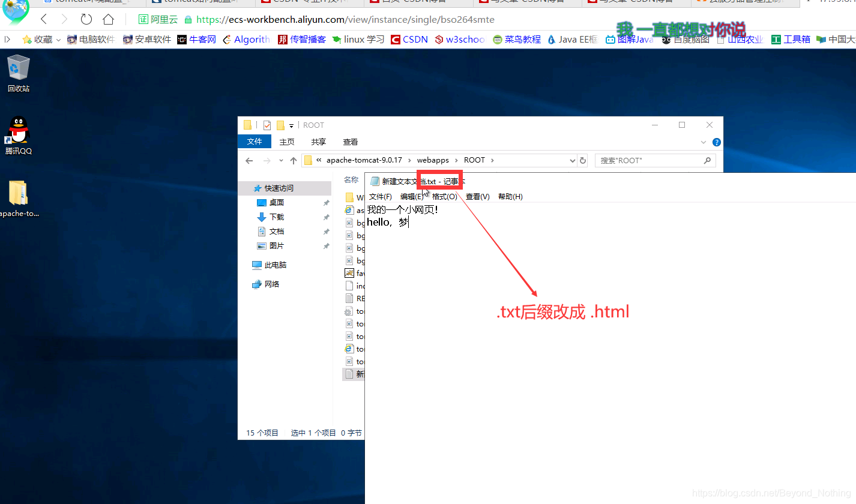The image size is (856, 504).
Task: Navigate to webapps via breadcrumb link
Action: (x=433, y=160)
